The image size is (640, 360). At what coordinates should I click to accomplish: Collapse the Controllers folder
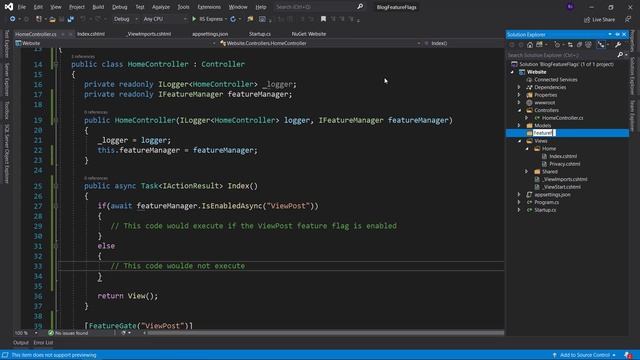click(x=519, y=110)
